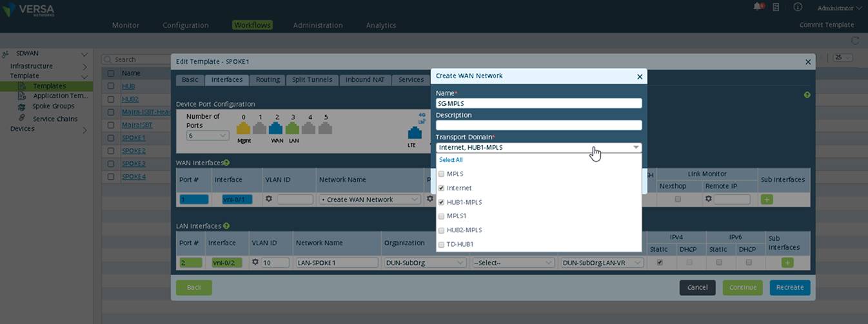
Task: Click the Description input field
Action: coord(538,125)
